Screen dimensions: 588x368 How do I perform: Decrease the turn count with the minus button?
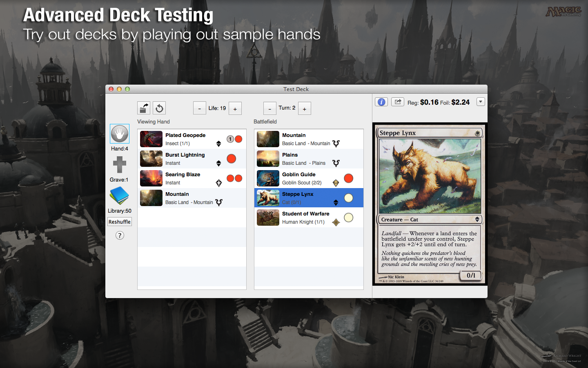pyautogui.click(x=269, y=108)
